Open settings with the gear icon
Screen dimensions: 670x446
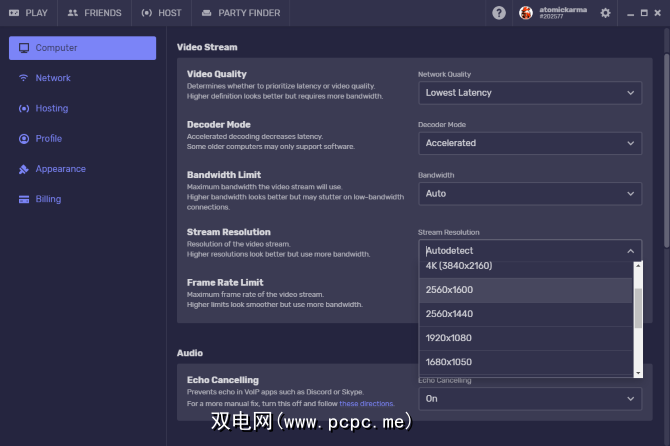click(x=605, y=13)
